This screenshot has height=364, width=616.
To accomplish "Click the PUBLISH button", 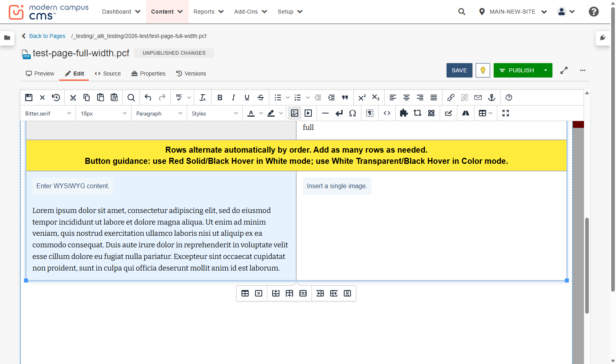I will (x=516, y=70).
